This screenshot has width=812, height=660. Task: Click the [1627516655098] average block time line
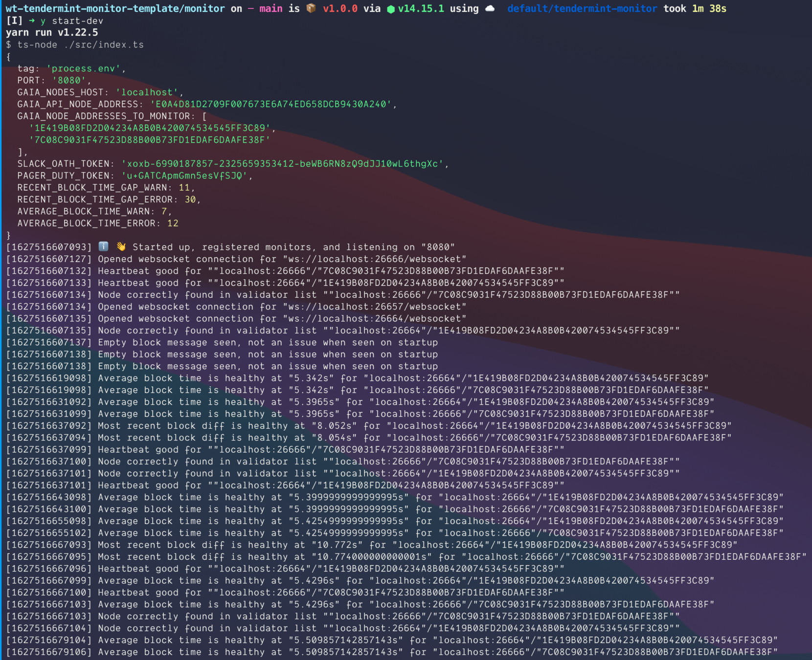[395, 521]
